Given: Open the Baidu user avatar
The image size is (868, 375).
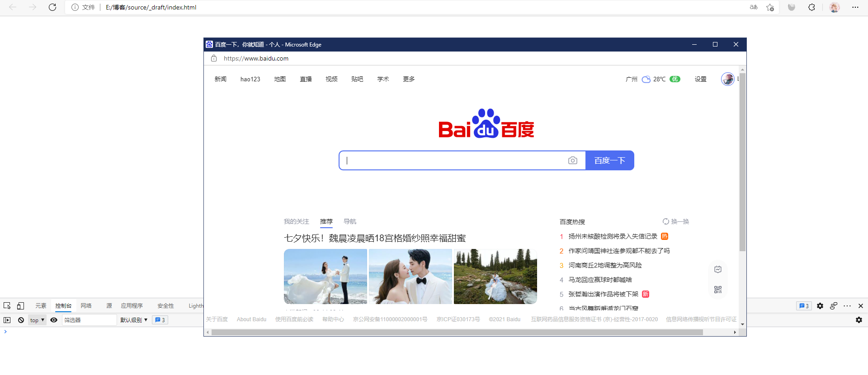Looking at the screenshot, I should pos(728,79).
